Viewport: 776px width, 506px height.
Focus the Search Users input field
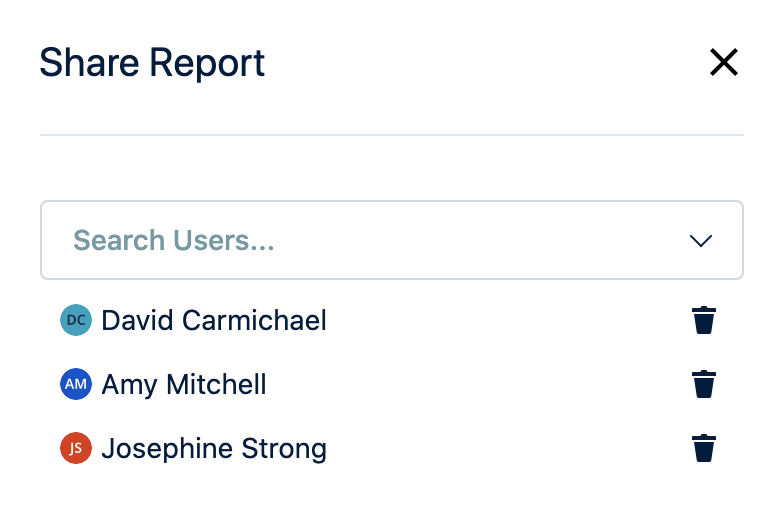coord(391,241)
